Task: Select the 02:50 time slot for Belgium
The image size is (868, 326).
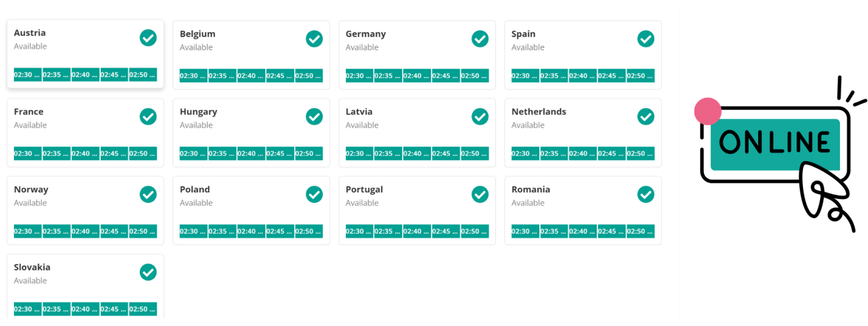Action: point(308,76)
